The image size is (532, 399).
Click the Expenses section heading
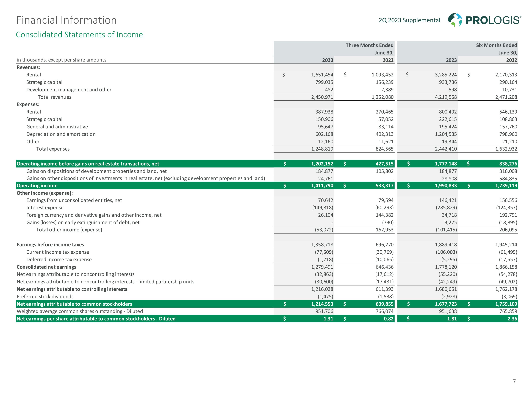pos(28,104)
